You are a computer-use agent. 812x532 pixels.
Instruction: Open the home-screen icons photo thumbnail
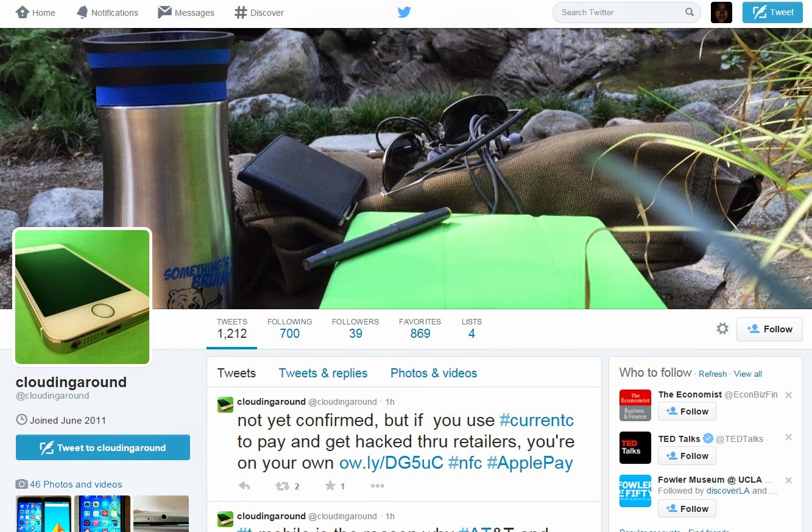(x=102, y=514)
